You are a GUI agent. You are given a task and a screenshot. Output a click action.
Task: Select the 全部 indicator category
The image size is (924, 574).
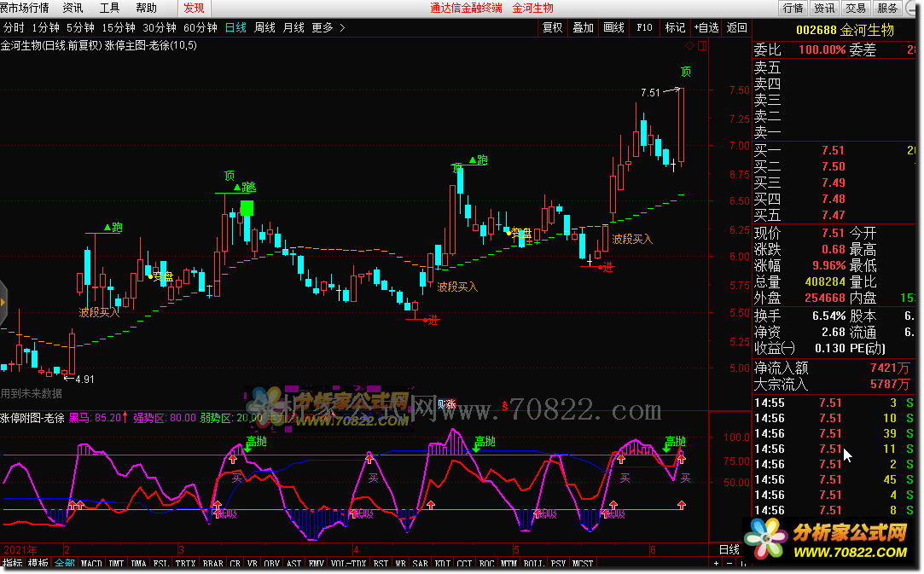[x=64, y=564]
